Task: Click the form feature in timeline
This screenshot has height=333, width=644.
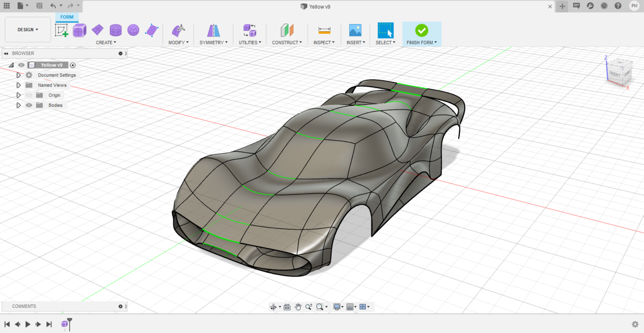Action: pos(64,324)
